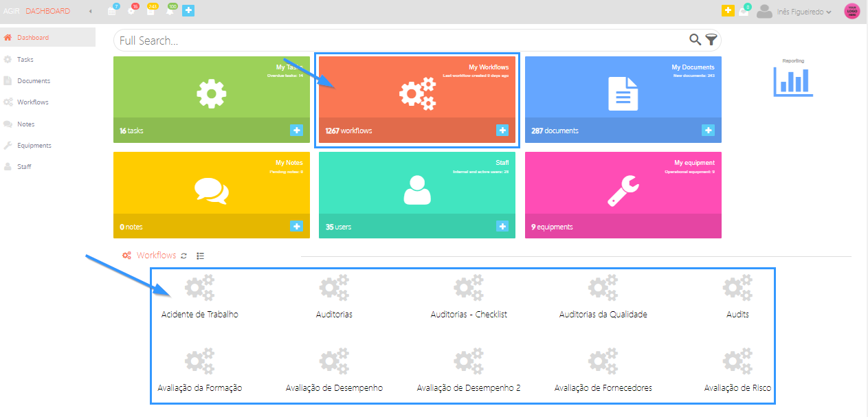Open the search filter funnel icon
Viewport: 868px width, 417px height.
click(x=711, y=41)
